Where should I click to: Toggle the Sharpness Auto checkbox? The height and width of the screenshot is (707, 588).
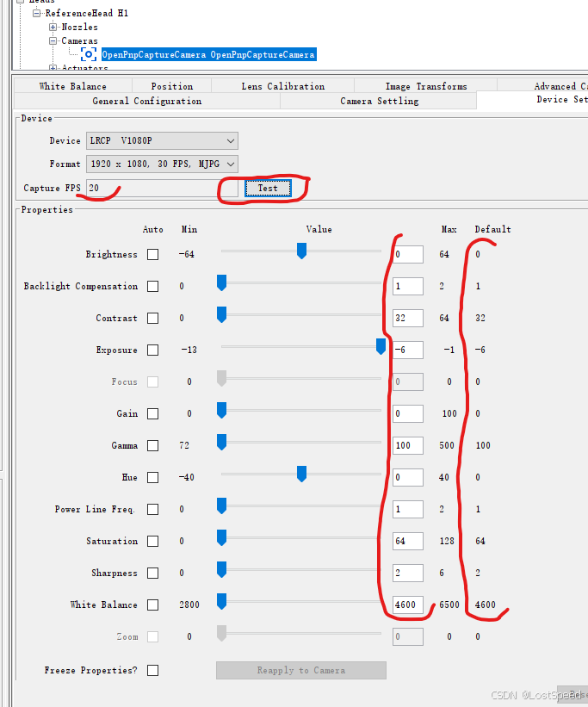(x=153, y=573)
